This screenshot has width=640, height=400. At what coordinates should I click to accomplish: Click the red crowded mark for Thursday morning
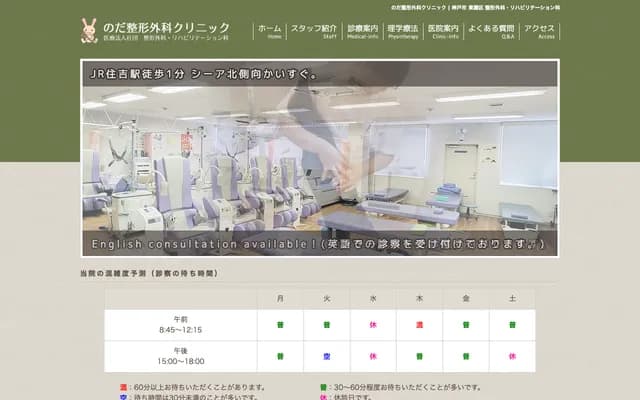click(x=419, y=325)
